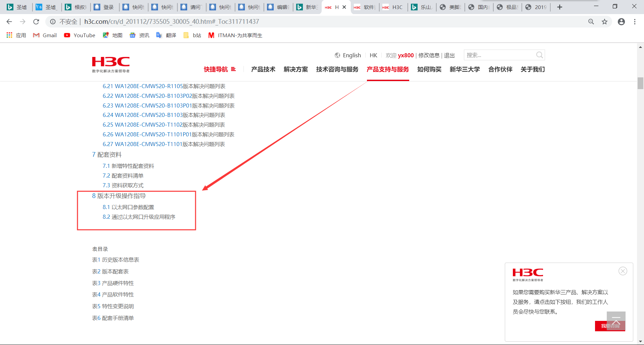644x345 pixels.
Task: Jump to section 7 配套资料
Action: pos(107,155)
